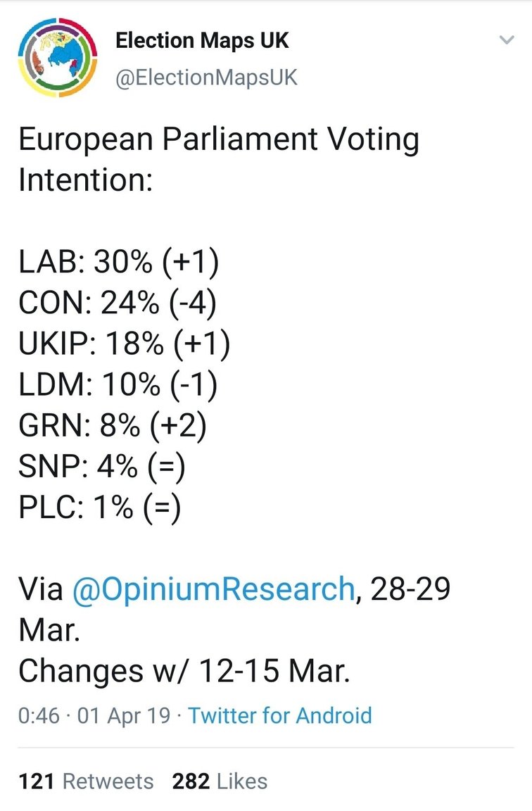Select the CON: 24% (-4) line
Image resolution: width=532 pixels, height=811 pixels.
(x=118, y=303)
